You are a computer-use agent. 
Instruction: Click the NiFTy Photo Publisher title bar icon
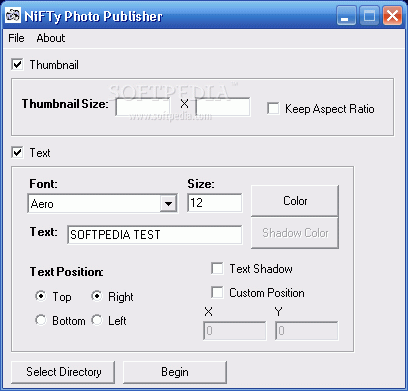click(13, 15)
